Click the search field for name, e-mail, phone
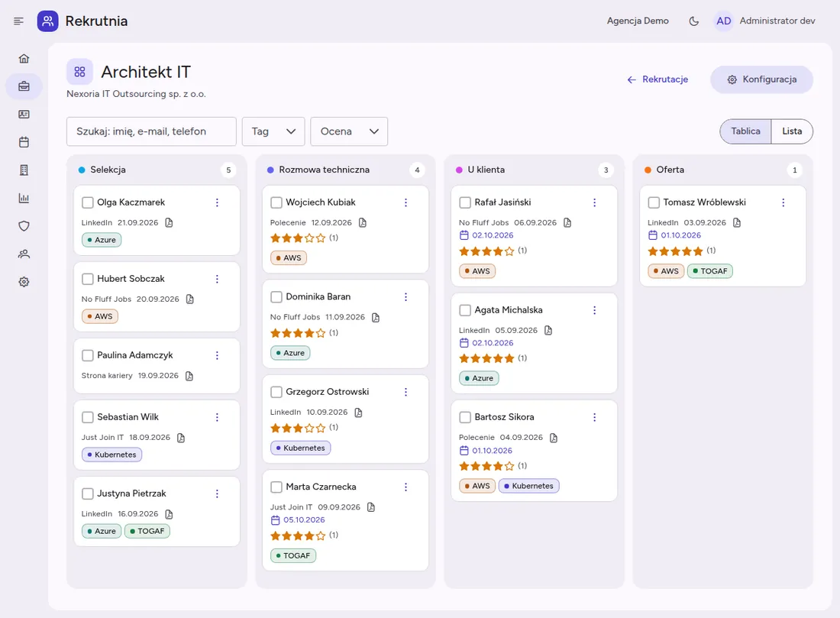840x618 pixels. [151, 131]
